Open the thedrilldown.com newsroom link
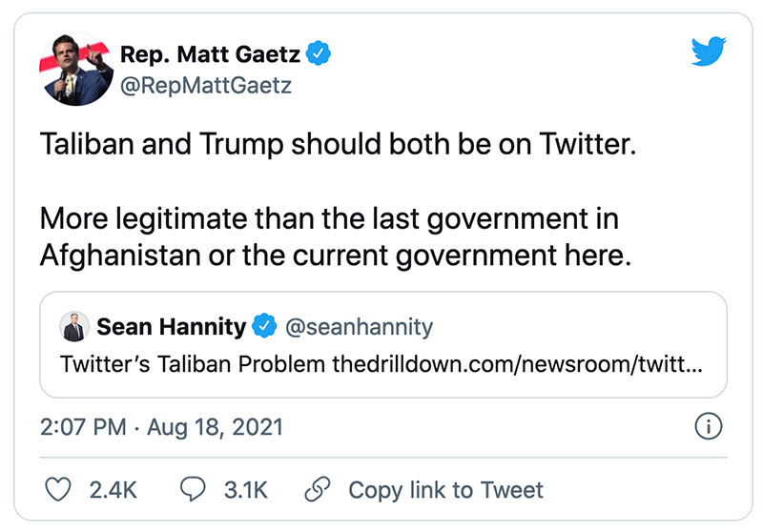This screenshot has width=763, height=532. 517,363
